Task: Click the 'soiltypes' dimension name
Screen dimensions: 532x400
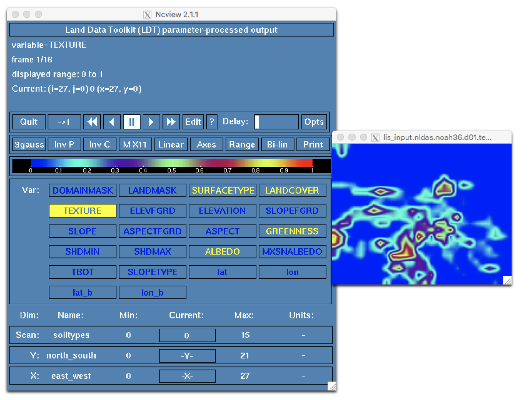Action: [71, 335]
